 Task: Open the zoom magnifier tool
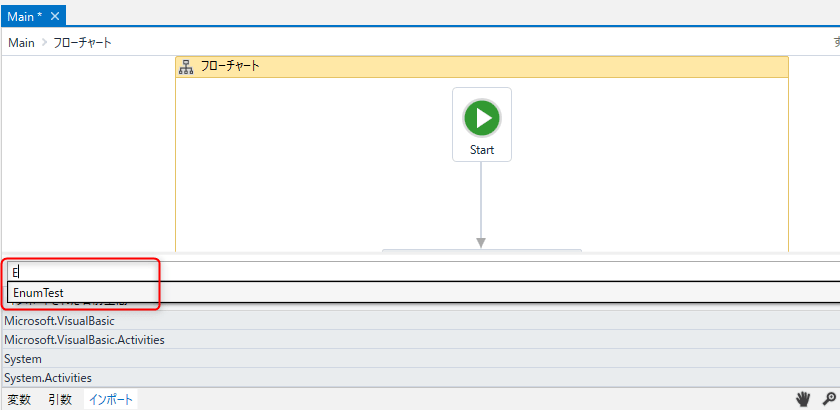click(828, 399)
